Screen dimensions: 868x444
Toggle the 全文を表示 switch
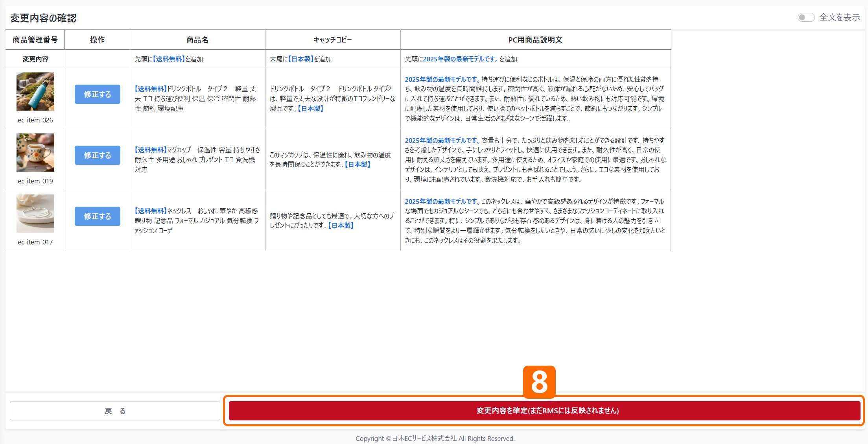[x=805, y=17]
